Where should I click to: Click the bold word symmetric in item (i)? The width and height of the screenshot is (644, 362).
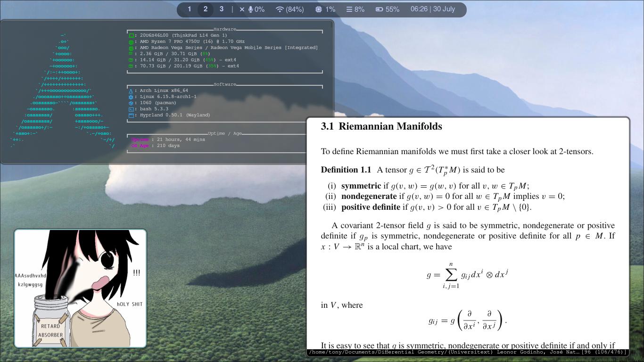point(361,186)
